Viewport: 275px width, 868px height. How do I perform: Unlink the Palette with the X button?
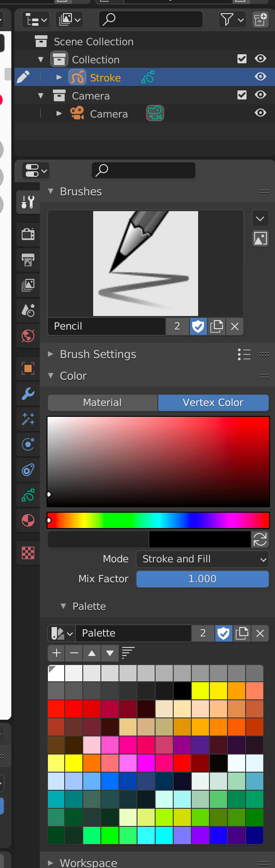pyautogui.click(x=260, y=633)
